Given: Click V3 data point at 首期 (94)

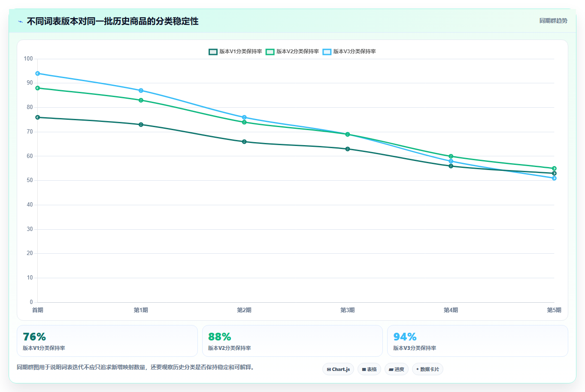Looking at the screenshot, I should coord(38,73).
